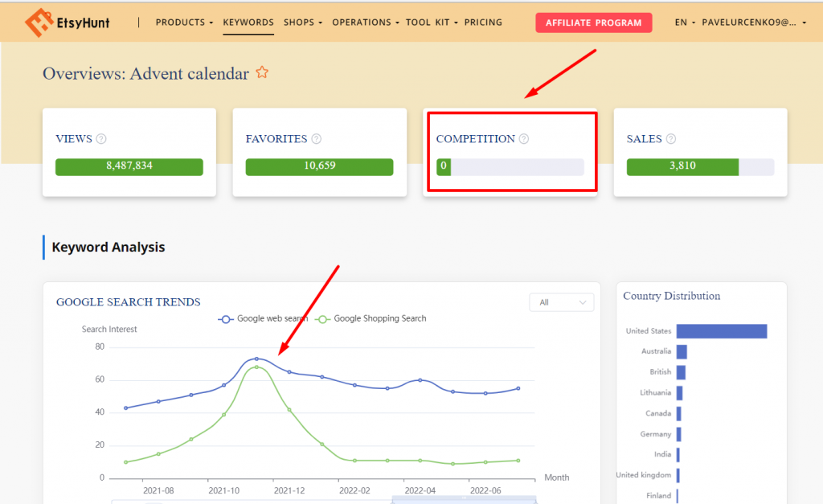
Task: Click the AFFILIATE PROGRAM button
Action: click(593, 23)
